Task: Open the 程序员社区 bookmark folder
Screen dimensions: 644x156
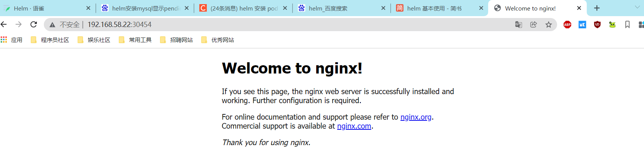Action: [50, 40]
